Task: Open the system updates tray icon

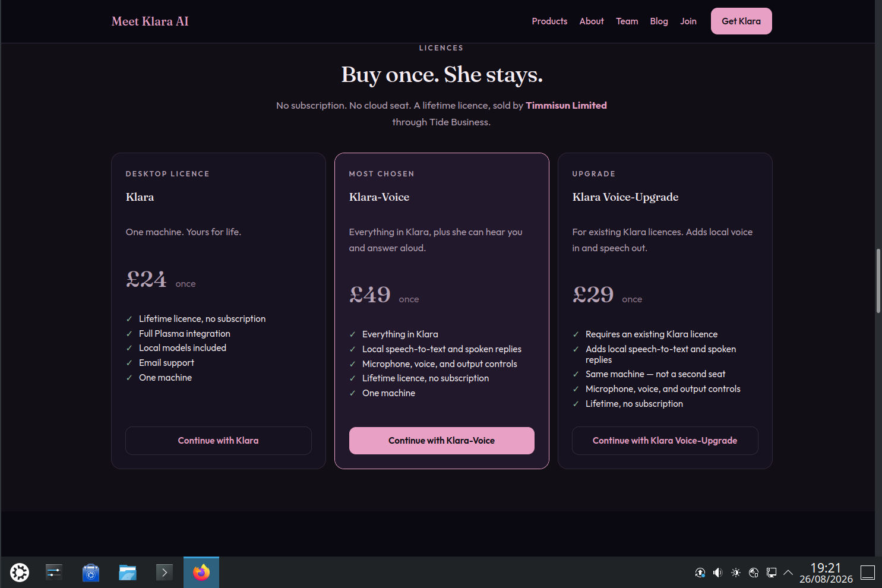Action: pyautogui.click(x=700, y=573)
